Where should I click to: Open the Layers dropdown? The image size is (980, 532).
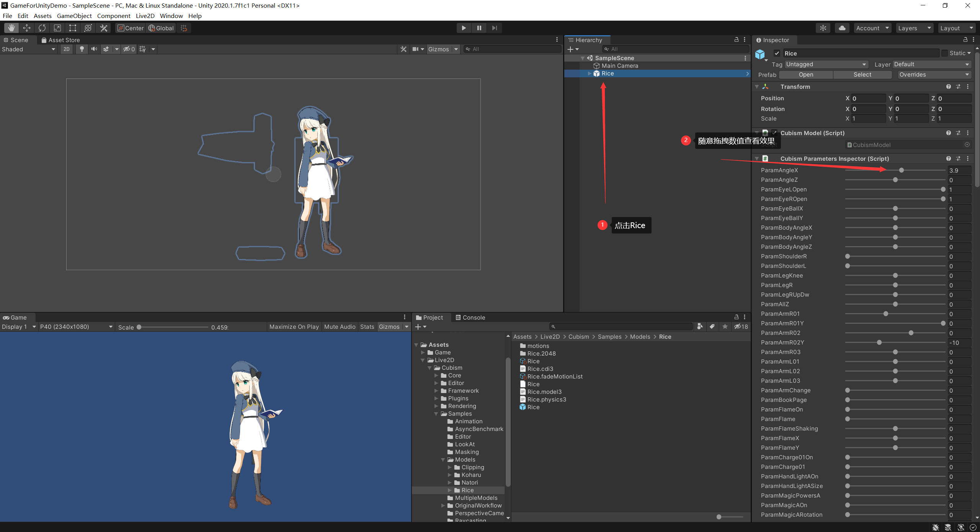(x=914, y=28)
